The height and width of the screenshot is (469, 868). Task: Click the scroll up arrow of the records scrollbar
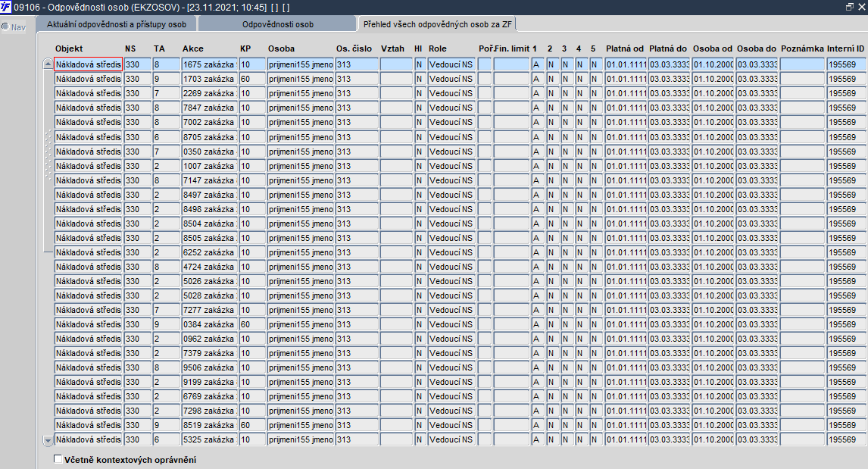tap(48, 65)
